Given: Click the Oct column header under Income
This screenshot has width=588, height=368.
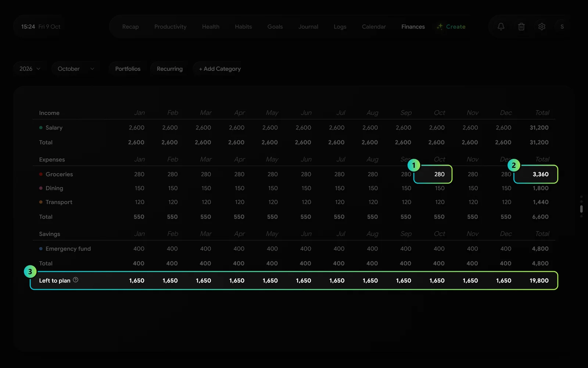Looking at the screenshot, I should (x=440, y=113).
